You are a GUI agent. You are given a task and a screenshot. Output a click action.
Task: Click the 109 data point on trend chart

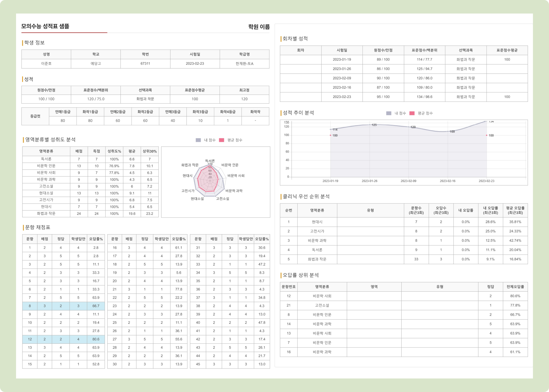click(447, 131)
